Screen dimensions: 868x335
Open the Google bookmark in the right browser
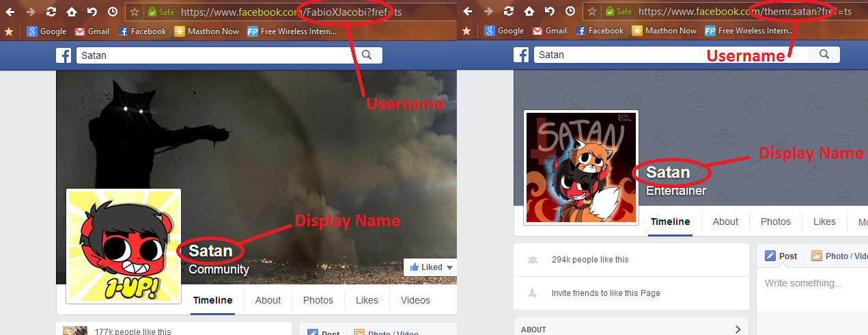coord(504,31)
